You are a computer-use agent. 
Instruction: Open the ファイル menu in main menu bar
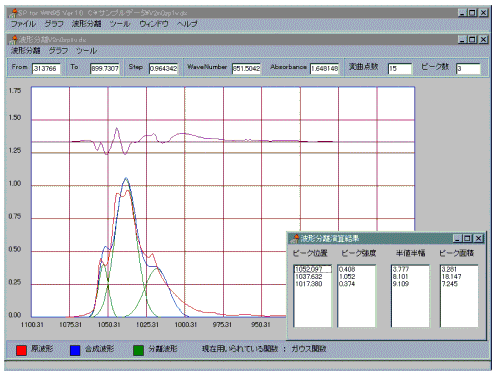23,24
